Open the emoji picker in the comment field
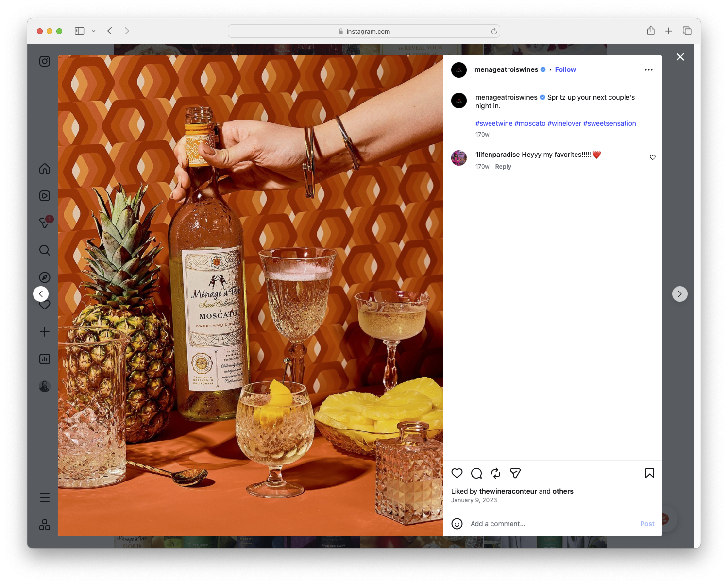This screenshot has width=728, height=584. 457,524
